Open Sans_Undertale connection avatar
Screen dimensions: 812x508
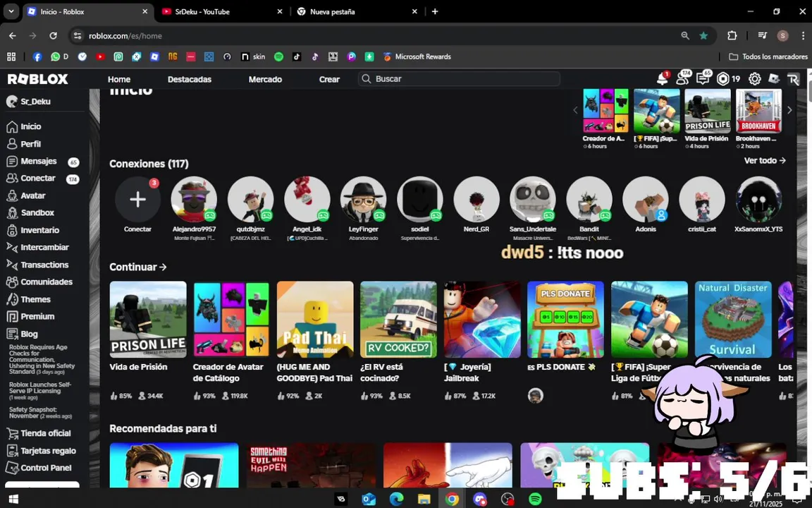click(x=533, y=199)
